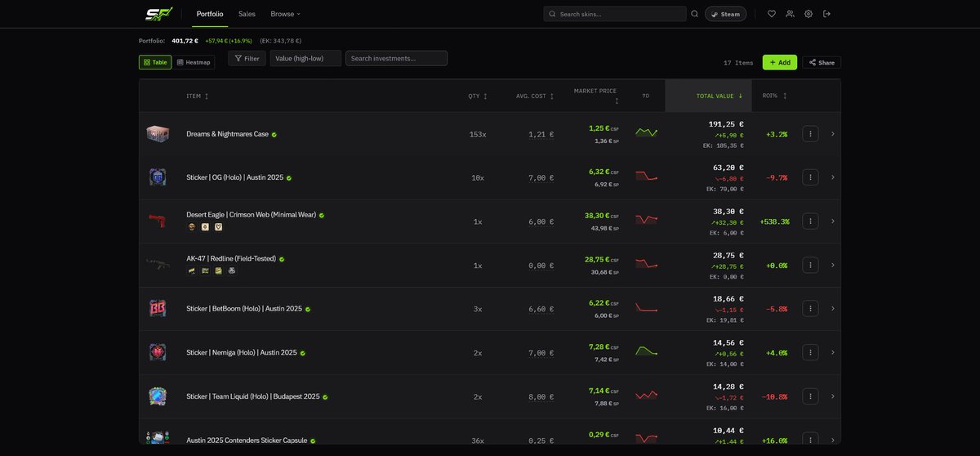Click 7D sparkline chart for Dreams & Nightmares Case
This screenshot has width=980, height=456.
coord(647,132)
